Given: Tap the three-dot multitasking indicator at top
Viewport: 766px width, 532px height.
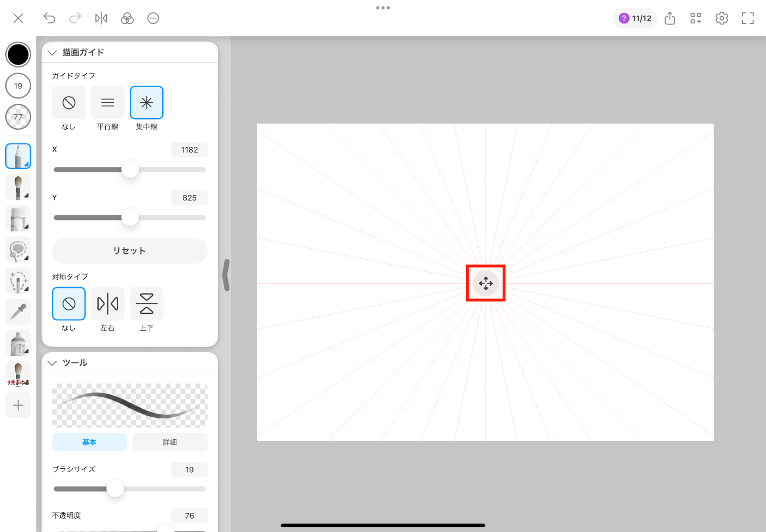Looking at the screenshot, I should coord(383,8).
